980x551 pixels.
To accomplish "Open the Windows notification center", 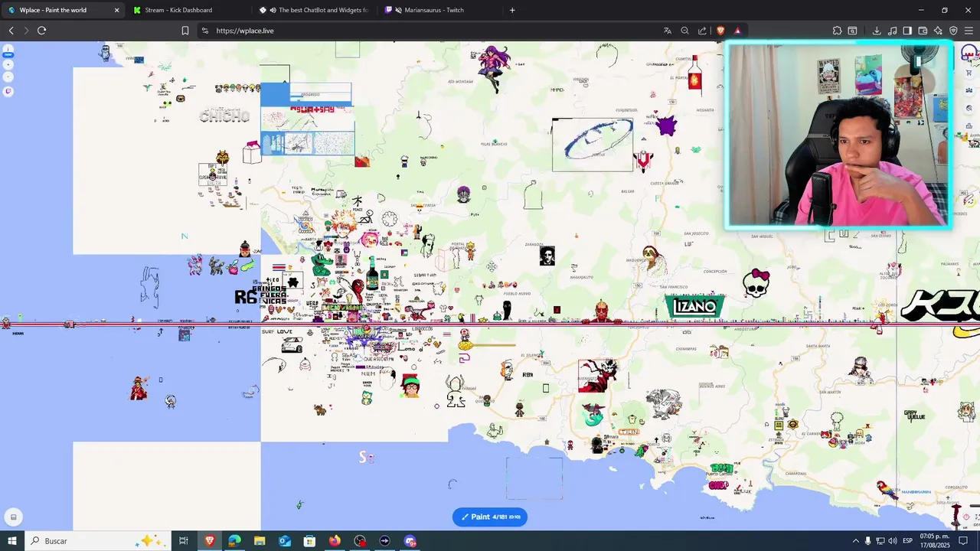I will click(x=964, y=541).
